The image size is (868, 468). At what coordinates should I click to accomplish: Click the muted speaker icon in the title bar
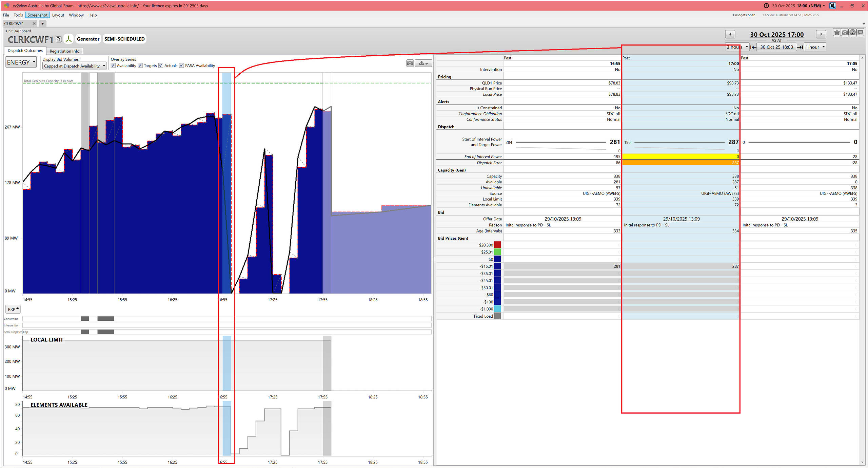832,6
